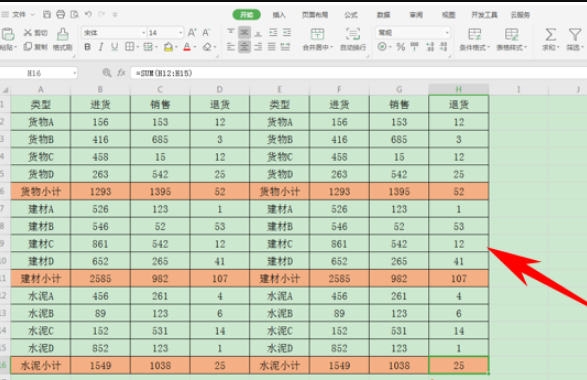Click the red font color A
The image size is (587, 380).
[187, 47]
